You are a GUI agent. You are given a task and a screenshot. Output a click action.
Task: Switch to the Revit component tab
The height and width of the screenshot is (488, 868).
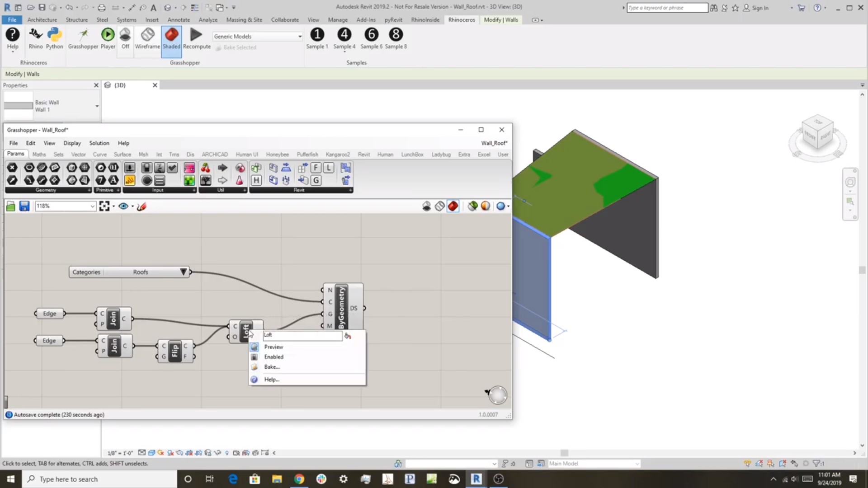363,154
